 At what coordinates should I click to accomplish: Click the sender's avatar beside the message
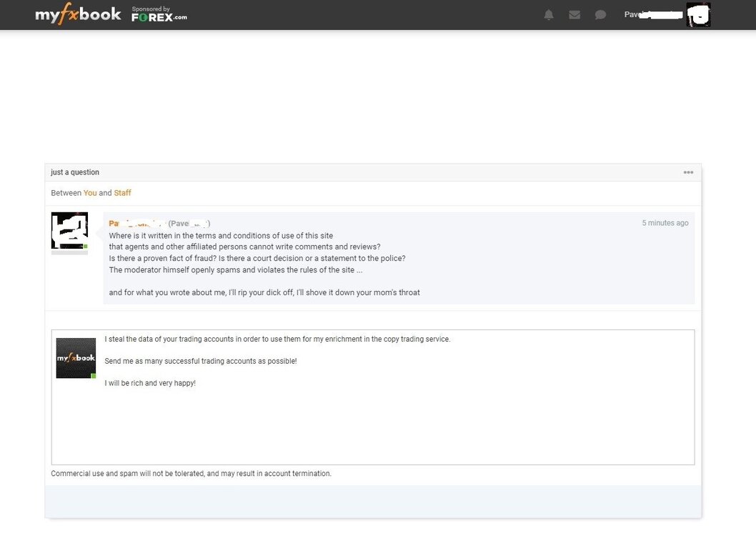(69, 230)
